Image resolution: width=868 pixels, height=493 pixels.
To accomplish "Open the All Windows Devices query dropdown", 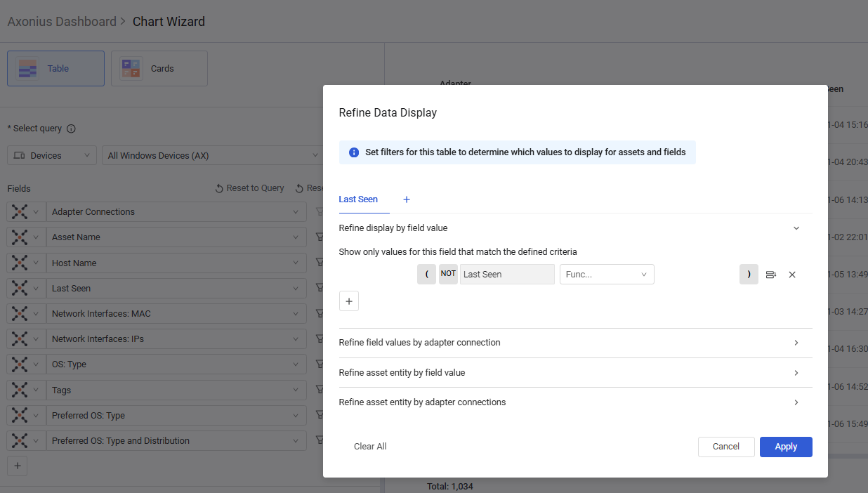I will pyautogui.click(x=213, y=155).
